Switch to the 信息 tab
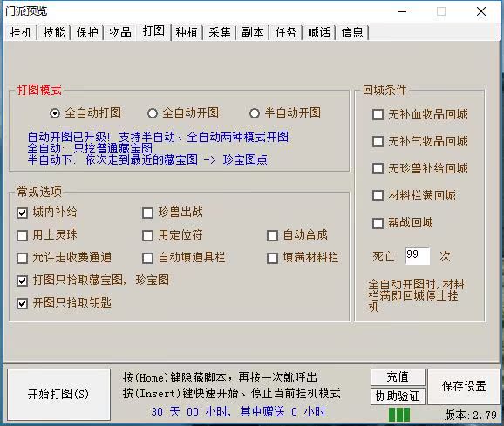Viewport: 504px width, 426px height. (352, 32)
